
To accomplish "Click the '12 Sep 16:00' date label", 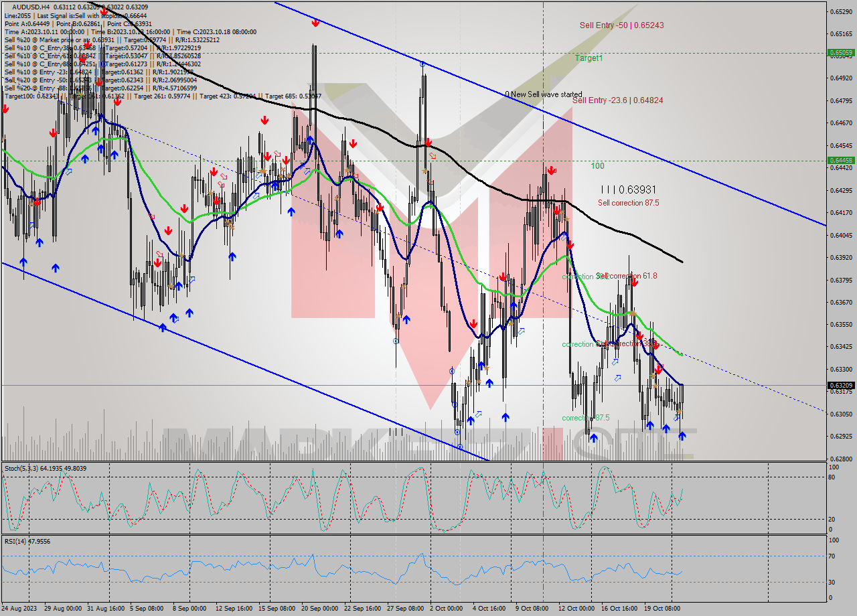I will 234,609.
